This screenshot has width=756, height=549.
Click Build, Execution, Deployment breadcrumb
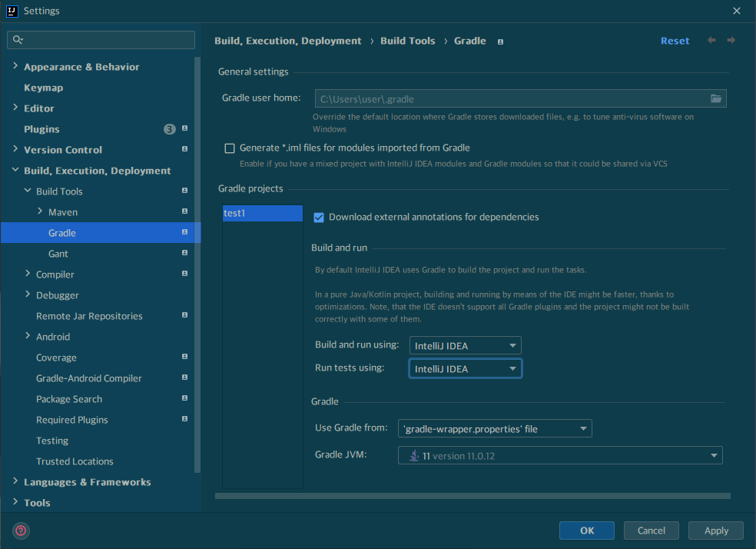288,41
